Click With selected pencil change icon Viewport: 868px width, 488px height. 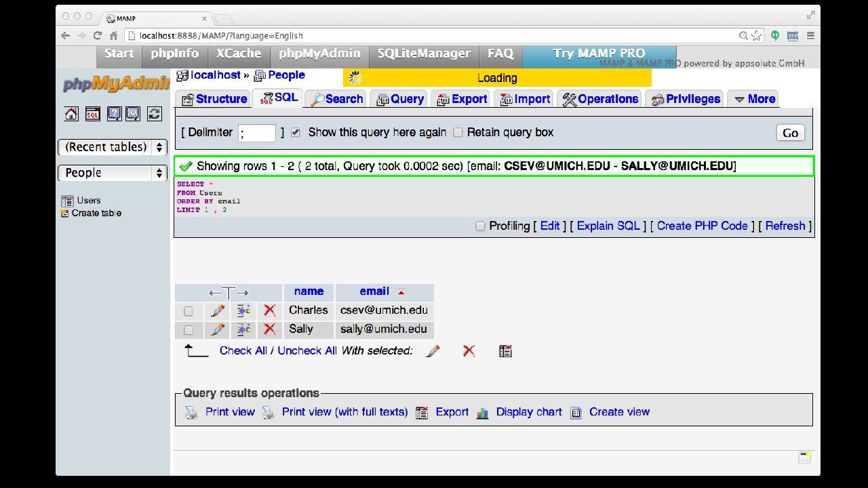(433, 351)
